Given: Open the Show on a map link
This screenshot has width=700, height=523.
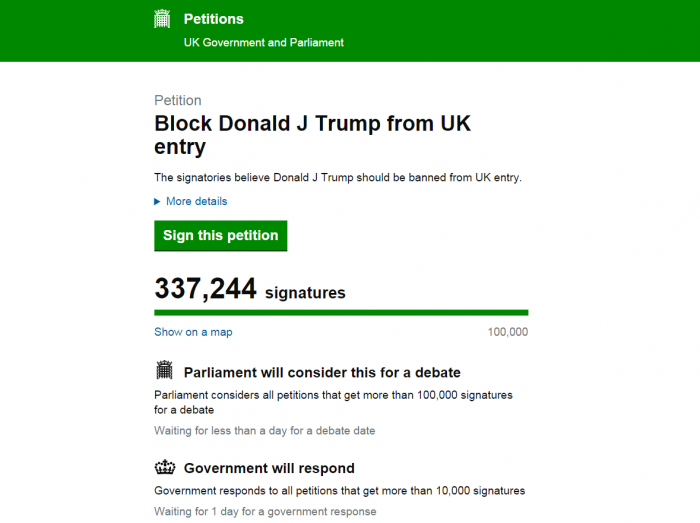Looking at the screenshot, I should pos(193,332).
